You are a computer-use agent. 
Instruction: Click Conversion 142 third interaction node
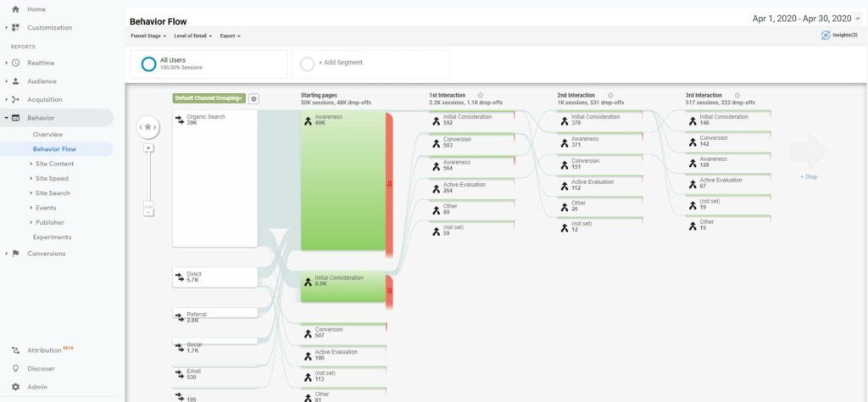(728, 140)
